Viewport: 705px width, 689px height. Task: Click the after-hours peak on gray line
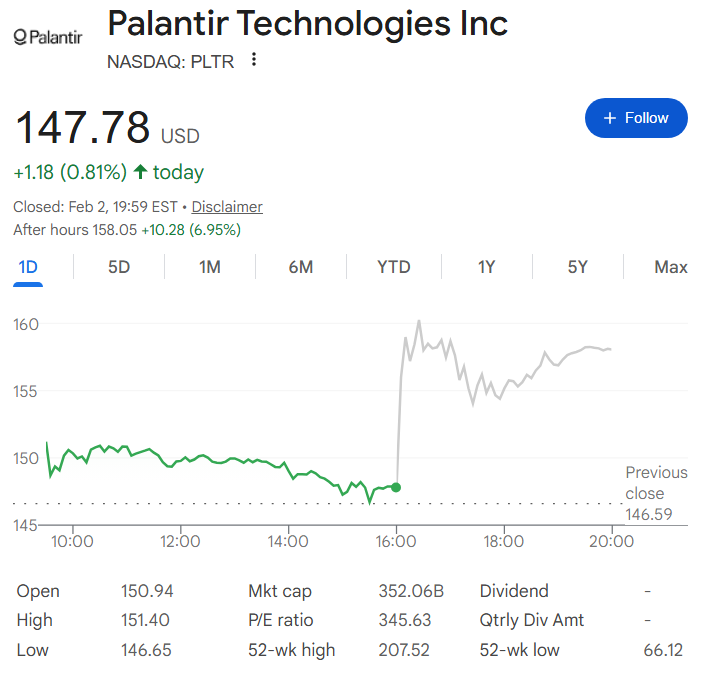(x=419, y=321)
